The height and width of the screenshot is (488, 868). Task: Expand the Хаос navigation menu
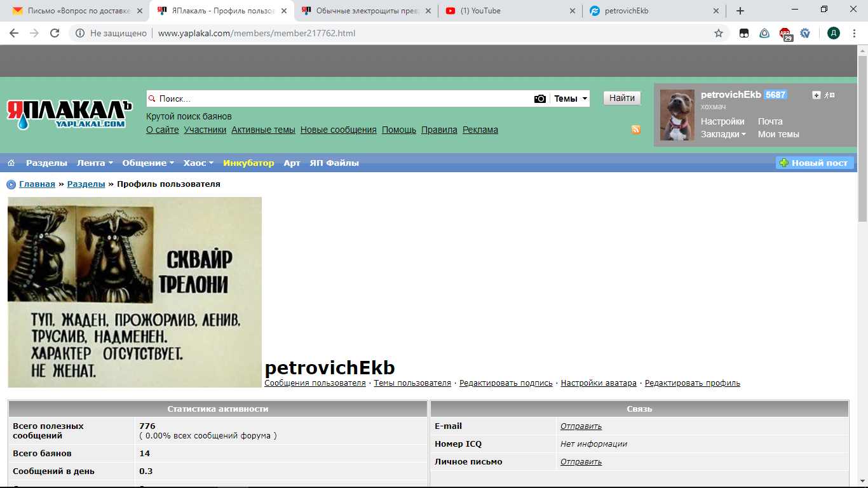(198, 163)
